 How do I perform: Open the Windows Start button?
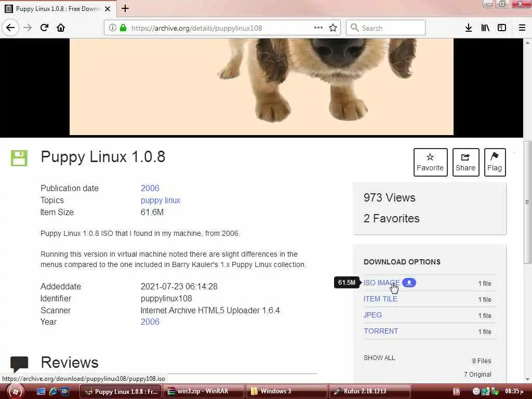pyautogui.click(x=15, y=391)
